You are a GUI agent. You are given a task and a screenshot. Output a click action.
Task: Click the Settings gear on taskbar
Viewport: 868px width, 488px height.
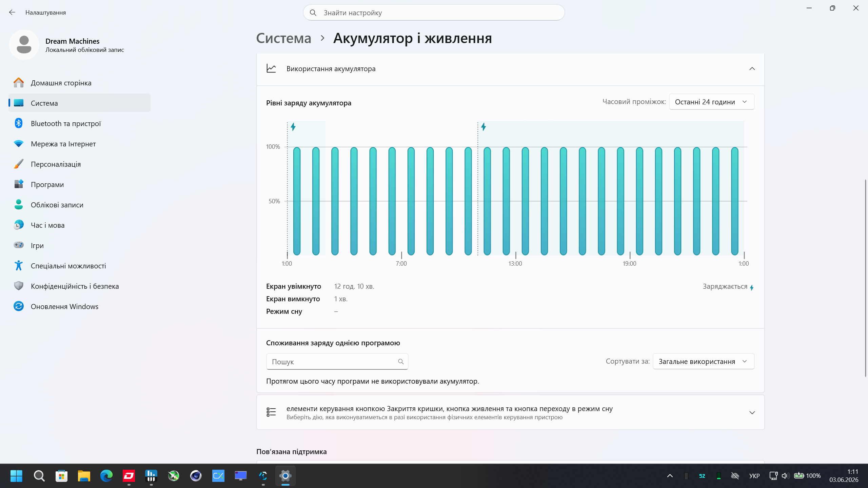pyautogui.click(x=285, y=476)
